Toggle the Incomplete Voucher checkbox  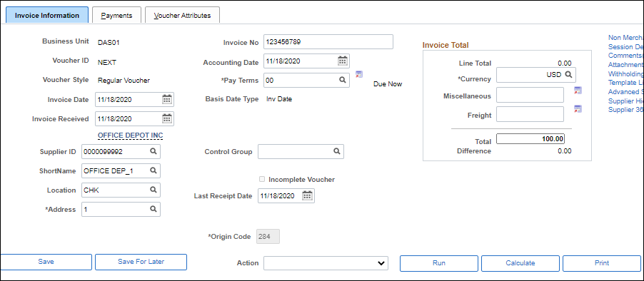(262, 179)
